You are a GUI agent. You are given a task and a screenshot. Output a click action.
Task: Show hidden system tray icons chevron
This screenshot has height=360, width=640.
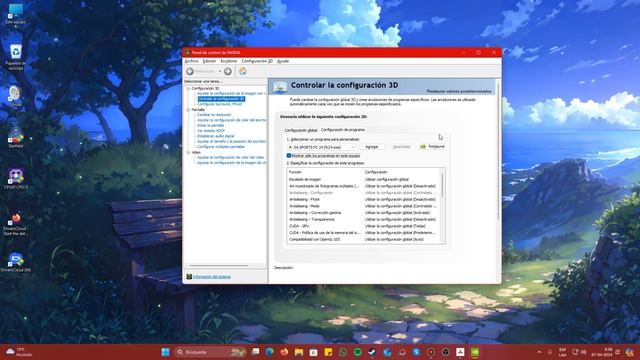(x=539, y=352)
